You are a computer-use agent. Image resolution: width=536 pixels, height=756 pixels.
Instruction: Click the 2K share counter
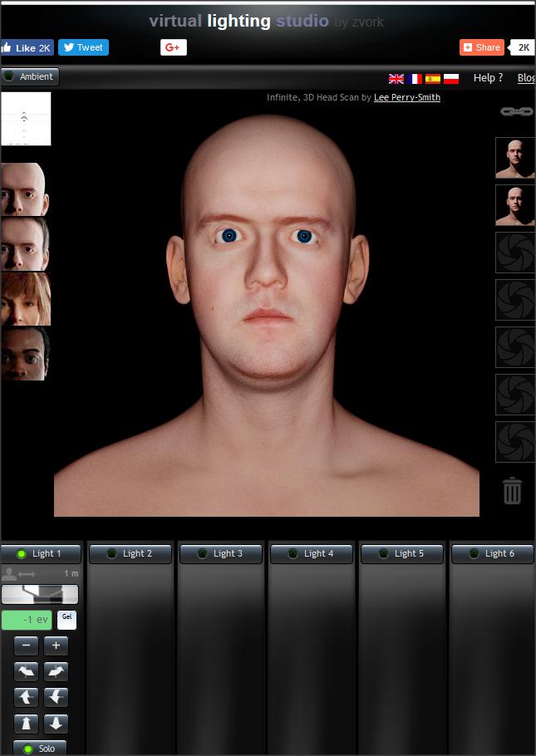(523, 47)
